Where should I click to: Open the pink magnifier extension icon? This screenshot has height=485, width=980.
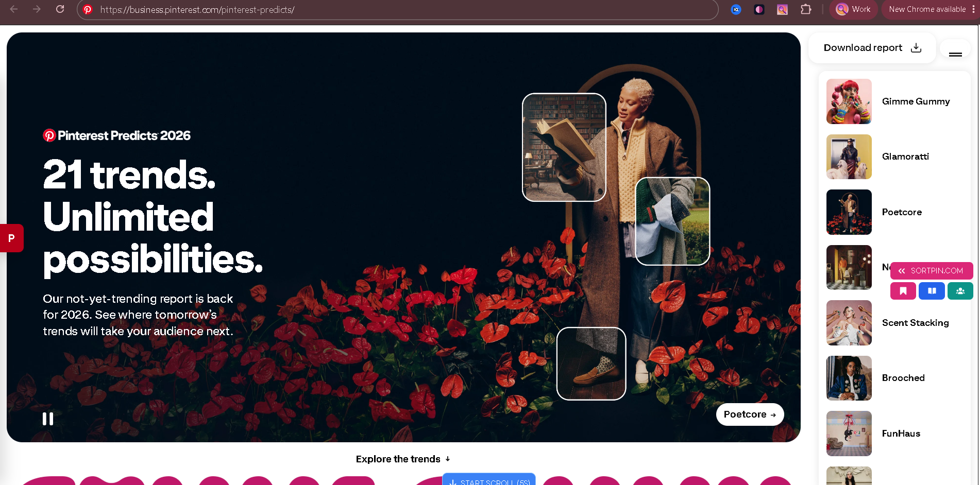tap(782, 9)
